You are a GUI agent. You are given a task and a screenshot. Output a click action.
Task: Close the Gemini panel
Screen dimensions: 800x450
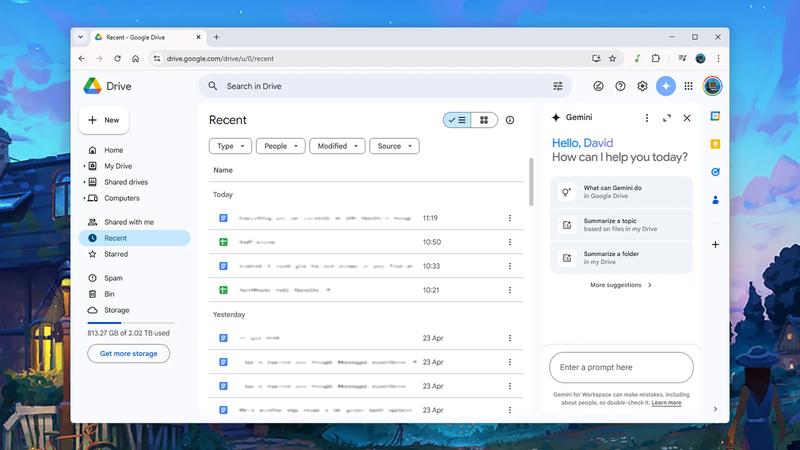(x=687, y=118)
